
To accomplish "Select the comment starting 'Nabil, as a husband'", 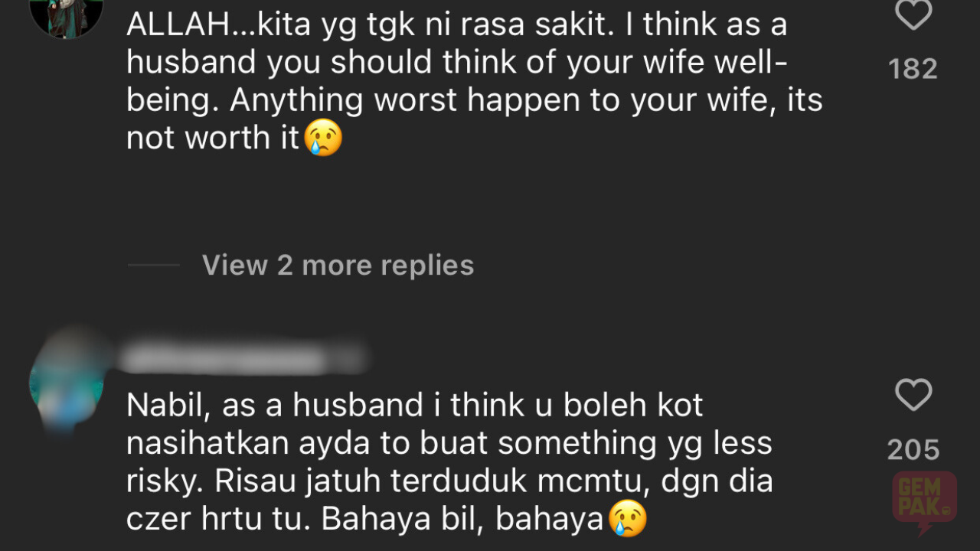I will [450, 462].
